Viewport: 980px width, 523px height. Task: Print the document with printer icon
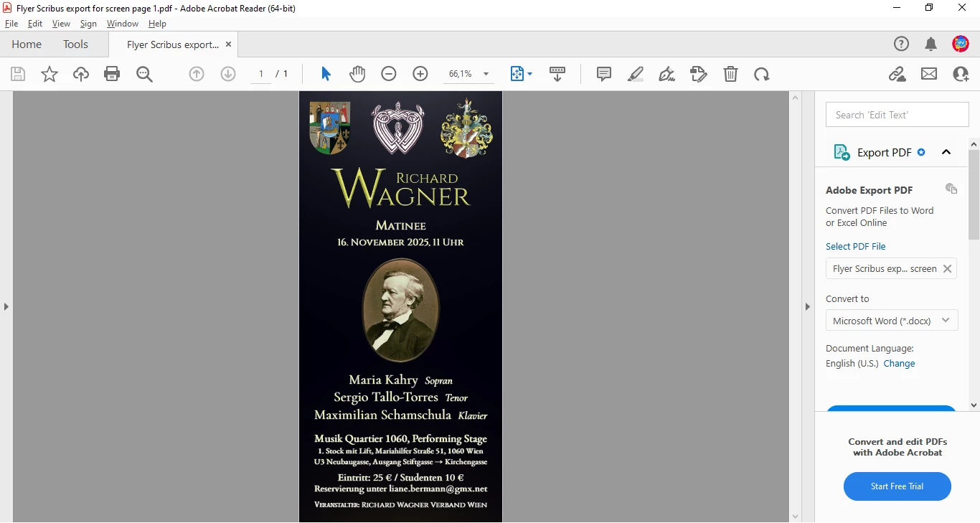point(112,74)
